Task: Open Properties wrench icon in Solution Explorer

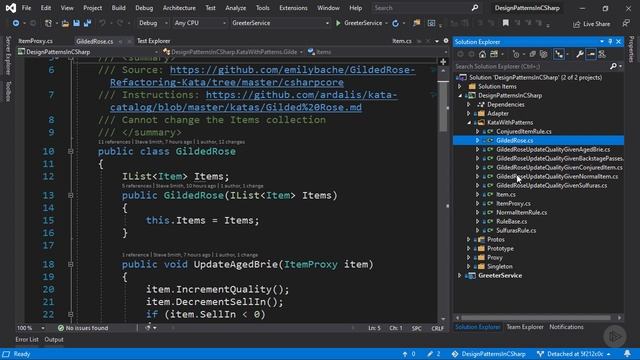Action: 580,54
